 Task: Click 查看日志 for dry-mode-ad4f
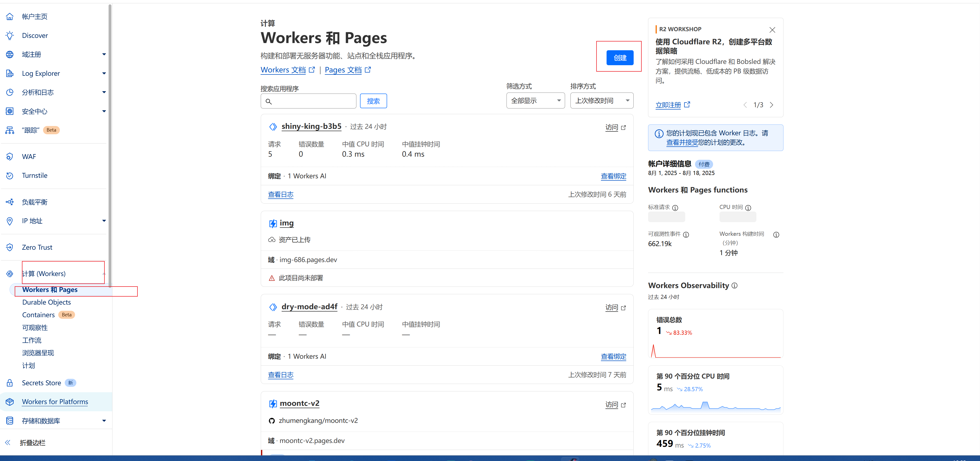point(281,375)
